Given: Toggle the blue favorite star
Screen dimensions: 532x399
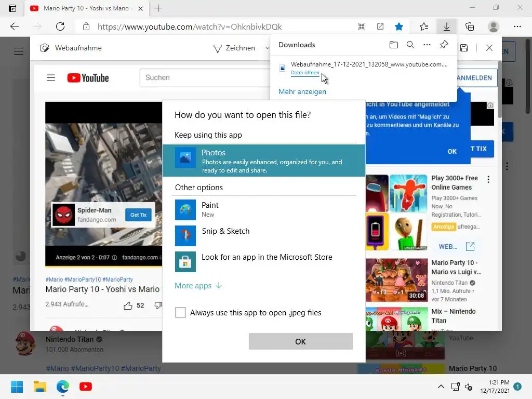Looking at the screenshot, I should pos(399,26).
